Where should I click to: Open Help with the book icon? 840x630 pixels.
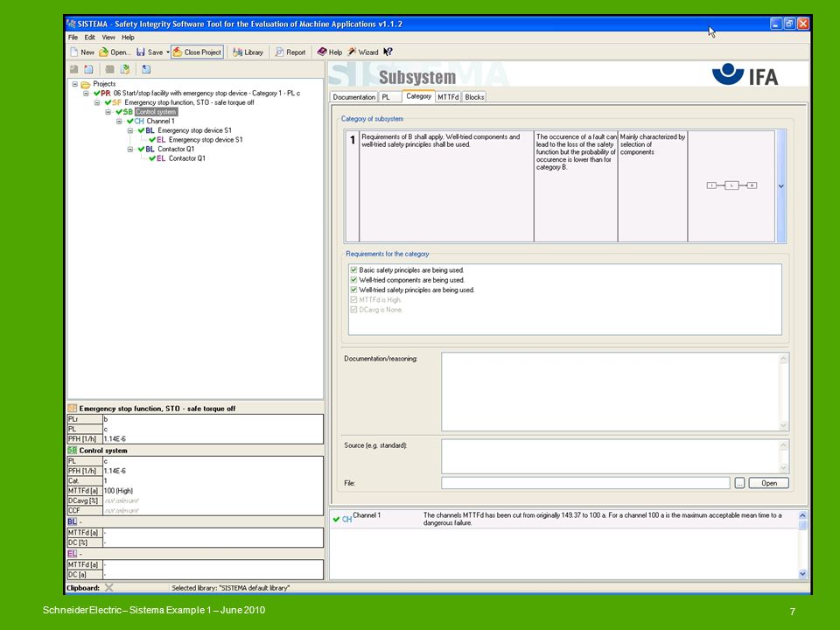coord(330,52)
